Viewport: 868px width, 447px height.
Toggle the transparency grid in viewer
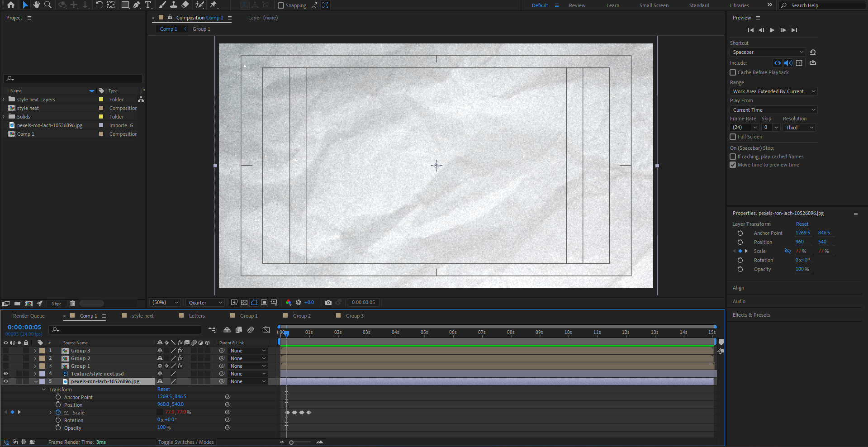[244, 302]
